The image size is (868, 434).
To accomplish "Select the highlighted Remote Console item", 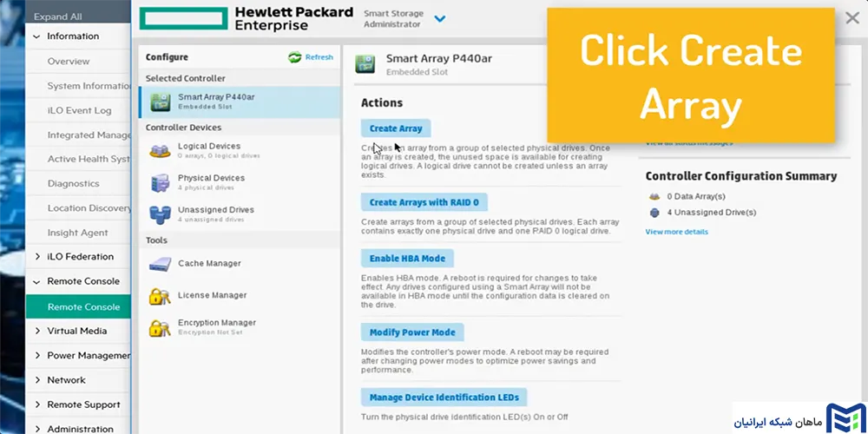I will click(78, 306).
